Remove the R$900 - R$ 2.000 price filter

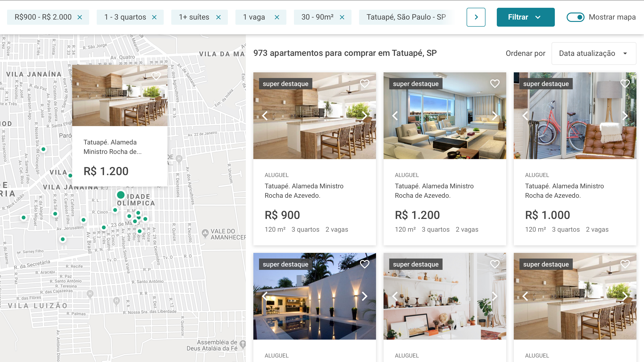80,17
